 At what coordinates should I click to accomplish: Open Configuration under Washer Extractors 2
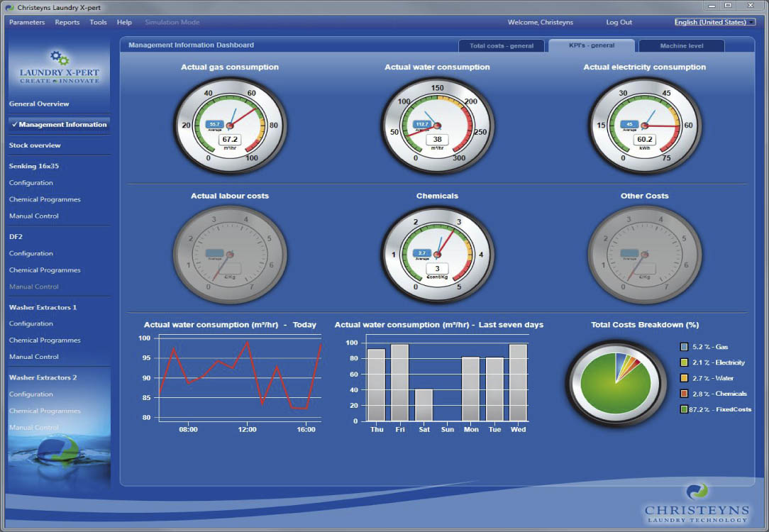coord(31,394)
